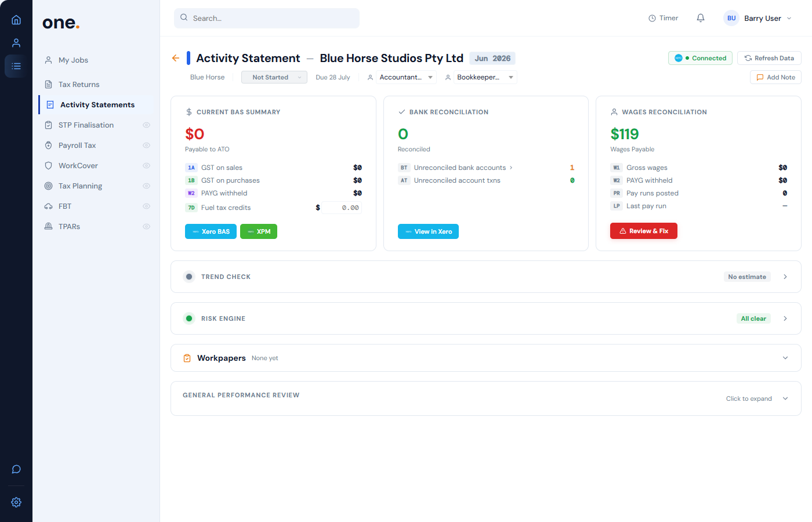The width and height of the screenshot is (812, 522).
Task: Open the Not Started status dropdown
Action: click(274, 77)
